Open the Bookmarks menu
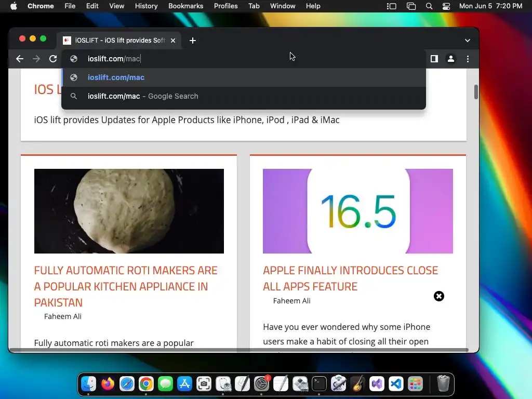The image size is (532, 399). [x=185, y=6]
